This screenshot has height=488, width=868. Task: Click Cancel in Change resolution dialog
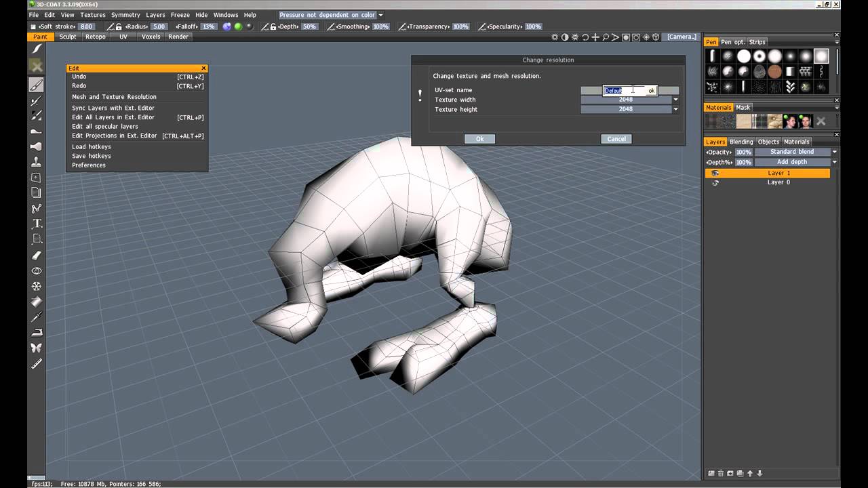[616, 139]
